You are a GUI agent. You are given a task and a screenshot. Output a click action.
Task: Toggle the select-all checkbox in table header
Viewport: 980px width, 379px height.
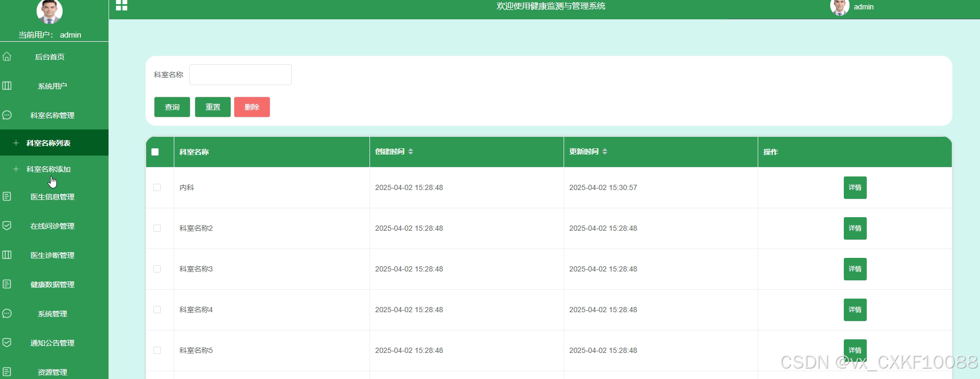tap(155, 152)
